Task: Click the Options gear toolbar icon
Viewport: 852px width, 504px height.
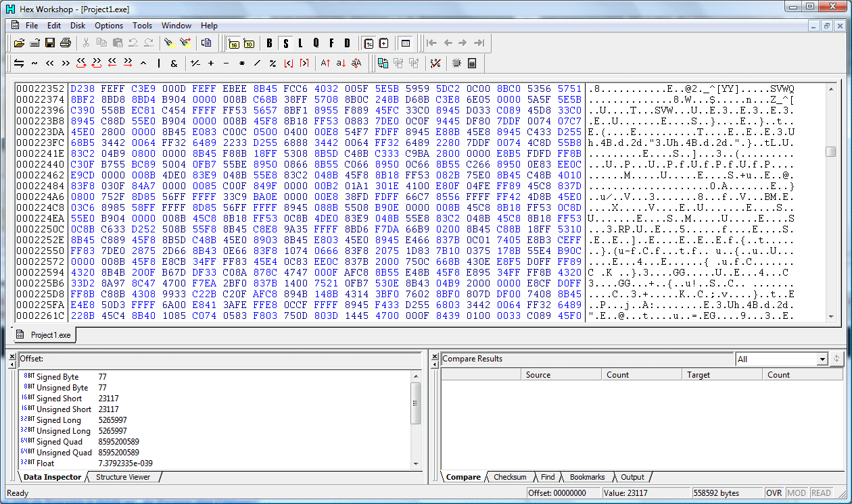Action: (456, 63)
